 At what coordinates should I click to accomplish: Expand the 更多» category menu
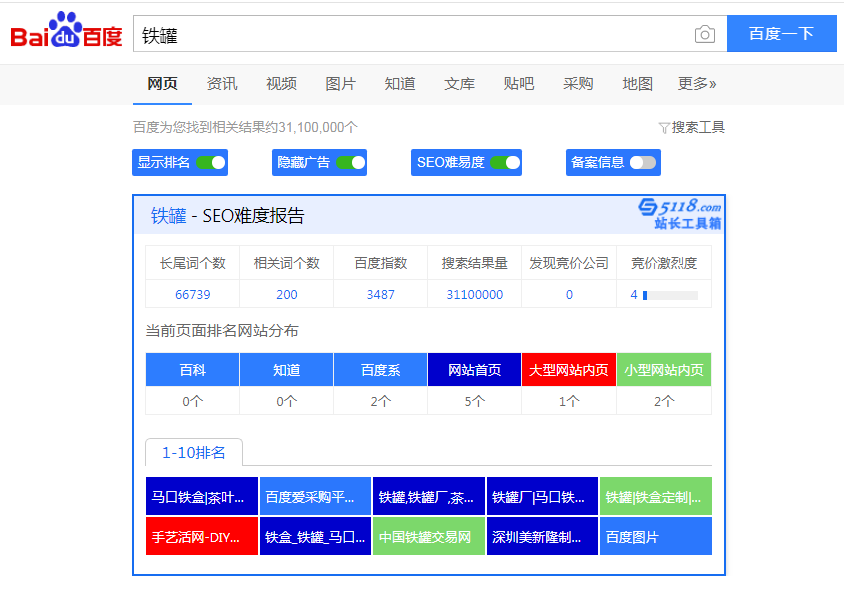point(697,84)
